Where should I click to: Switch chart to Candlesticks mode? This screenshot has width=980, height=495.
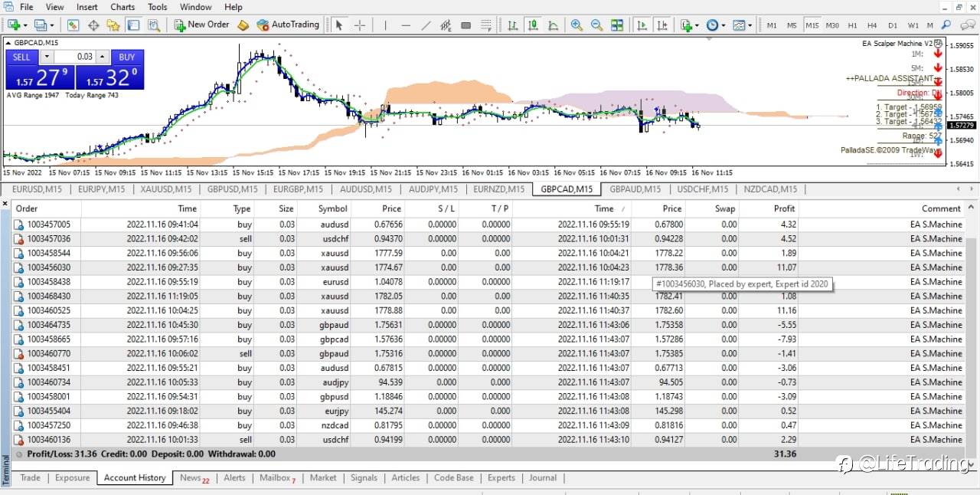[533, 25]
